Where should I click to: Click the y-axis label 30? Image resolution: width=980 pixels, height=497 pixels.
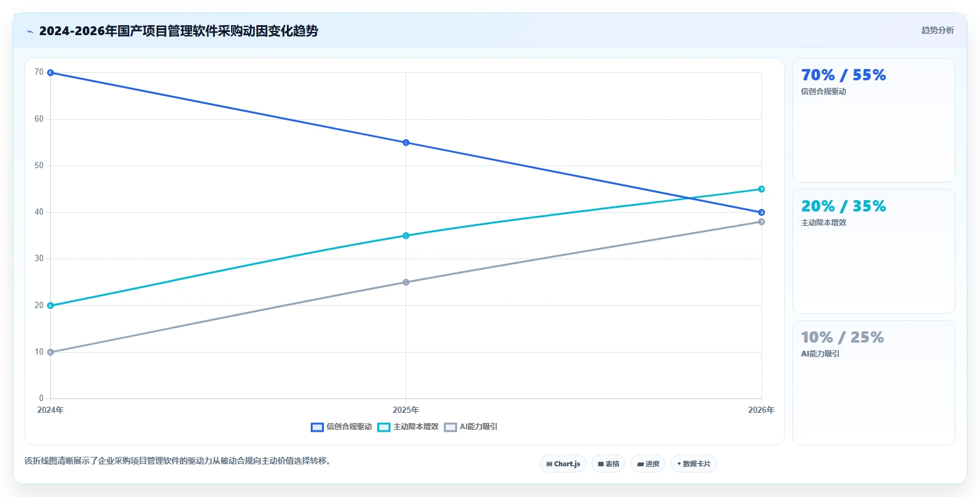[39, 259]
